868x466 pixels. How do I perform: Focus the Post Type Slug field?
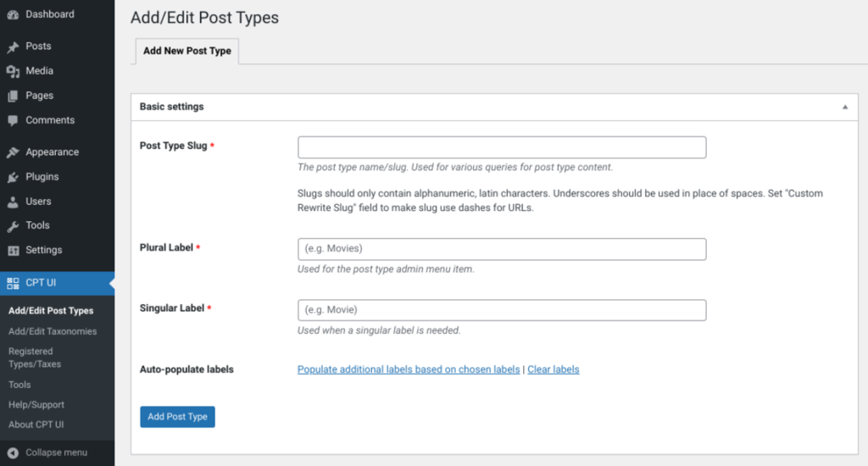click(x=502, y=147)
